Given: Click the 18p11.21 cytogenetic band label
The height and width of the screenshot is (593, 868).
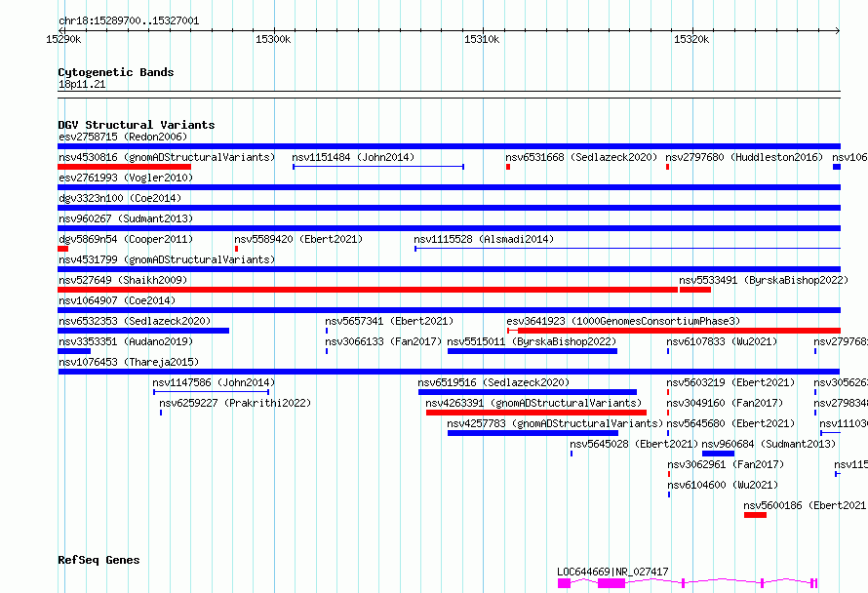Looking at the screenshot, I should pos(82,84).
